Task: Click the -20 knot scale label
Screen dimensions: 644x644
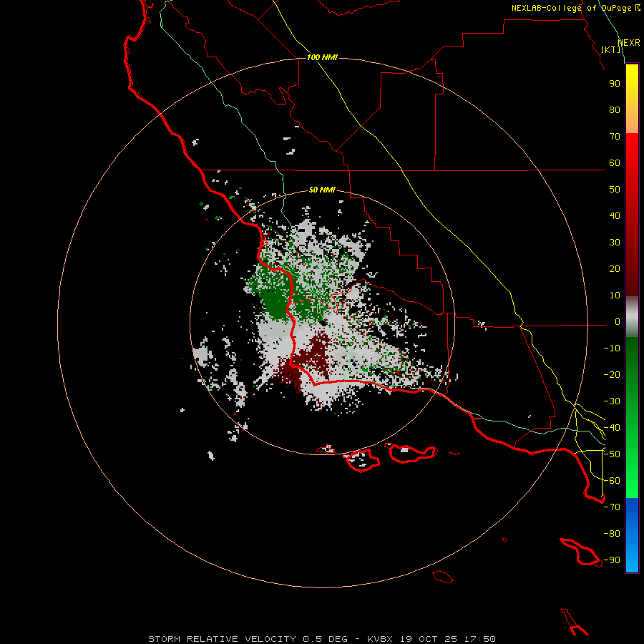Action: tap(612, 374)
